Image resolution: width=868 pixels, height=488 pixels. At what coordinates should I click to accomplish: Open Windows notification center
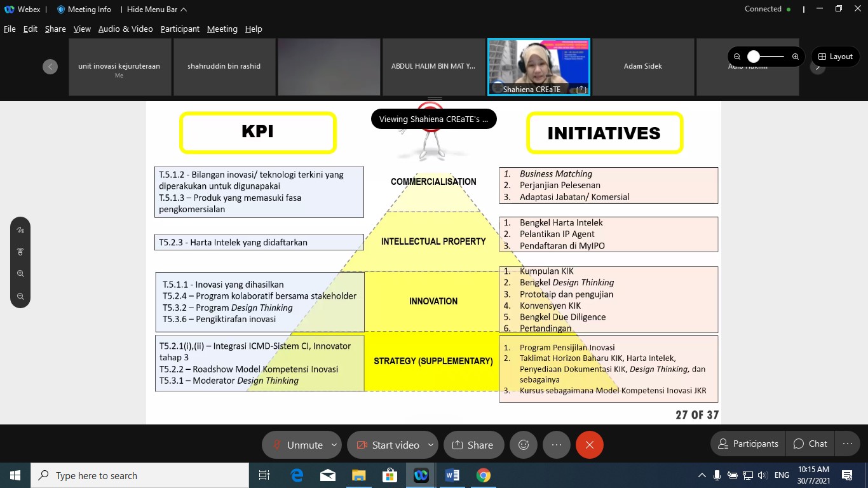[847, 475]
